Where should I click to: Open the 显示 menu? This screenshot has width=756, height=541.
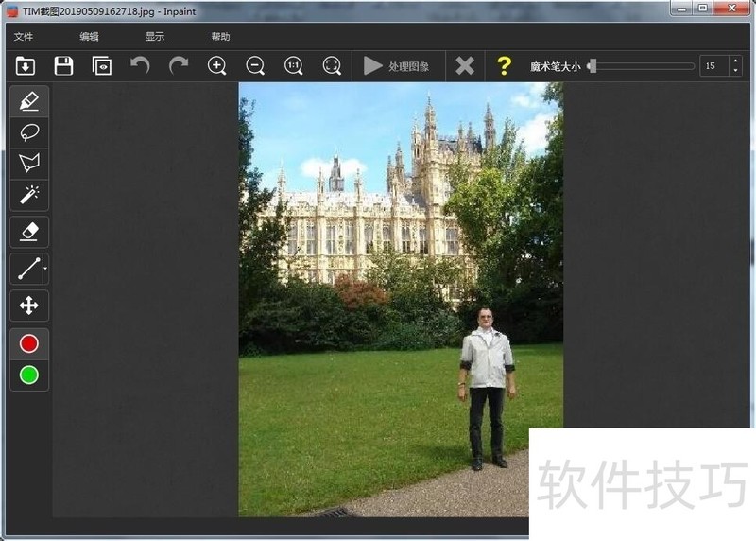click(x=155, y=37)
